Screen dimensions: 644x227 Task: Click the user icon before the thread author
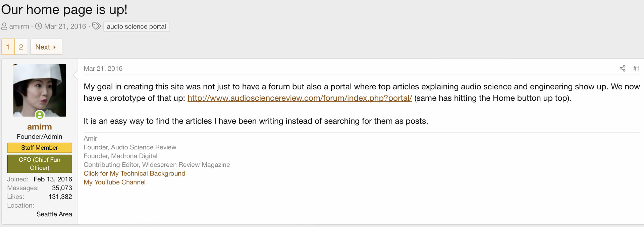[x=4, y=26]
